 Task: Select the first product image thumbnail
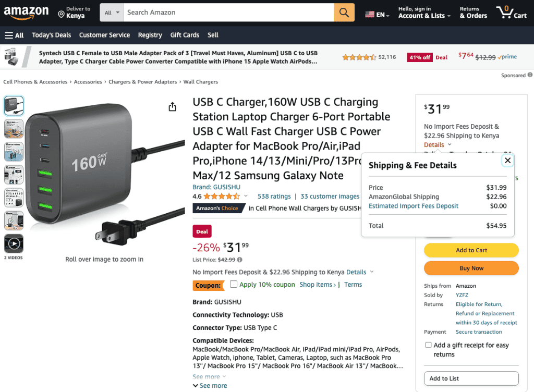click(x=14, y=105)
